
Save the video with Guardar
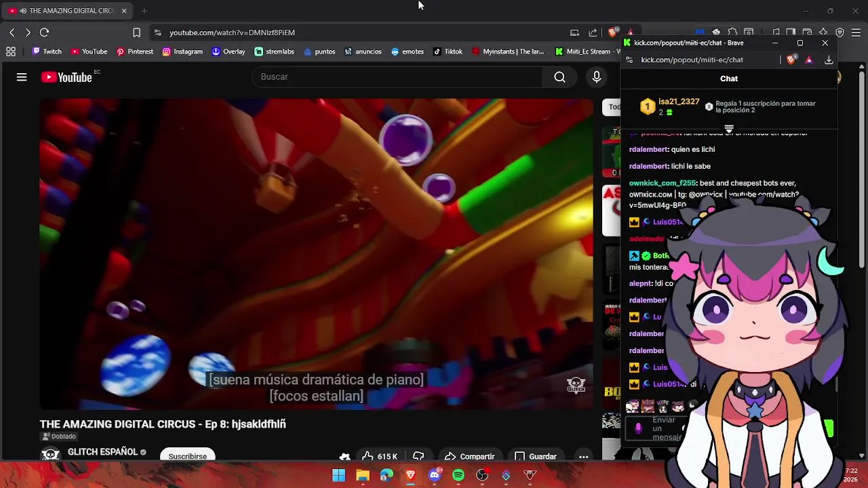point(535,456)
